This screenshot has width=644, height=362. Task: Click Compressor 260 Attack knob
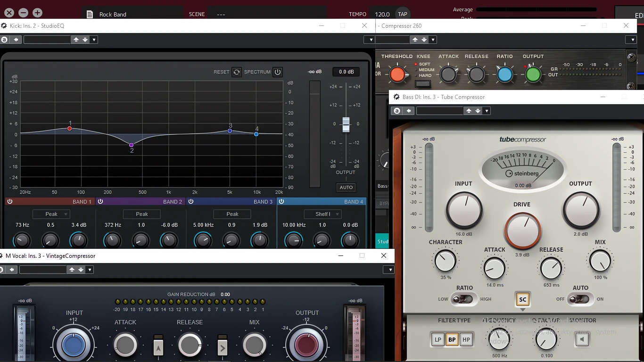click(448, 74)
